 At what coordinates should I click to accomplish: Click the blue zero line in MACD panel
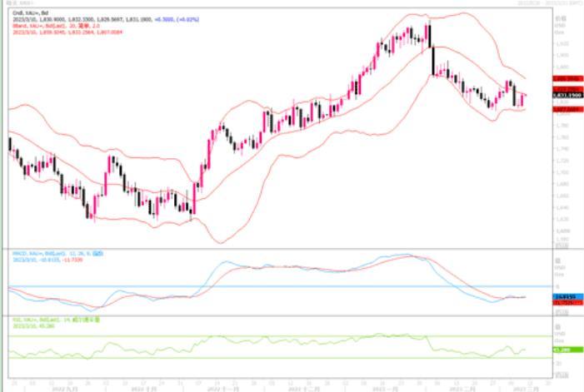250,285
